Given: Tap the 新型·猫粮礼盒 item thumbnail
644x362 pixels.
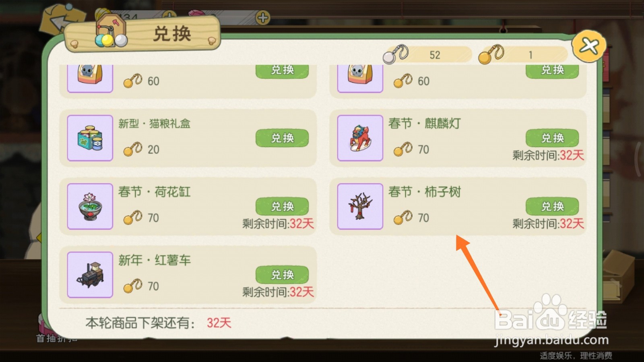Looking at the screenshot, I should [x=90, y=138].
